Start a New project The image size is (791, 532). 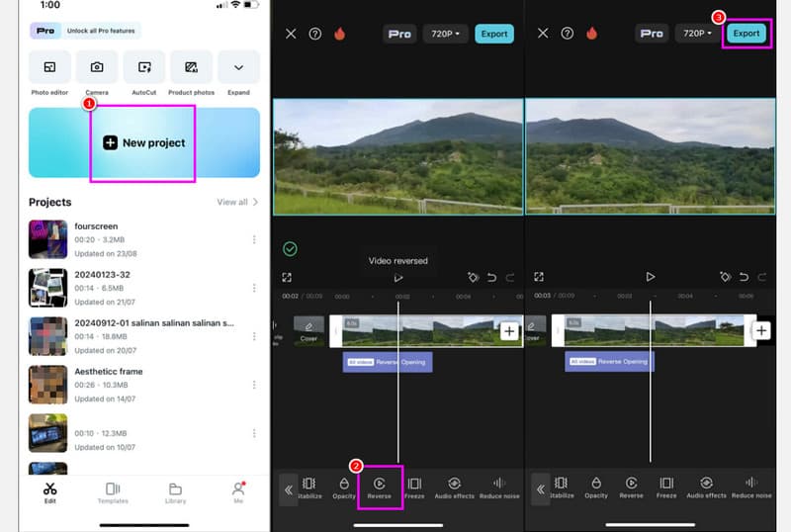click(x=144, y=142)
